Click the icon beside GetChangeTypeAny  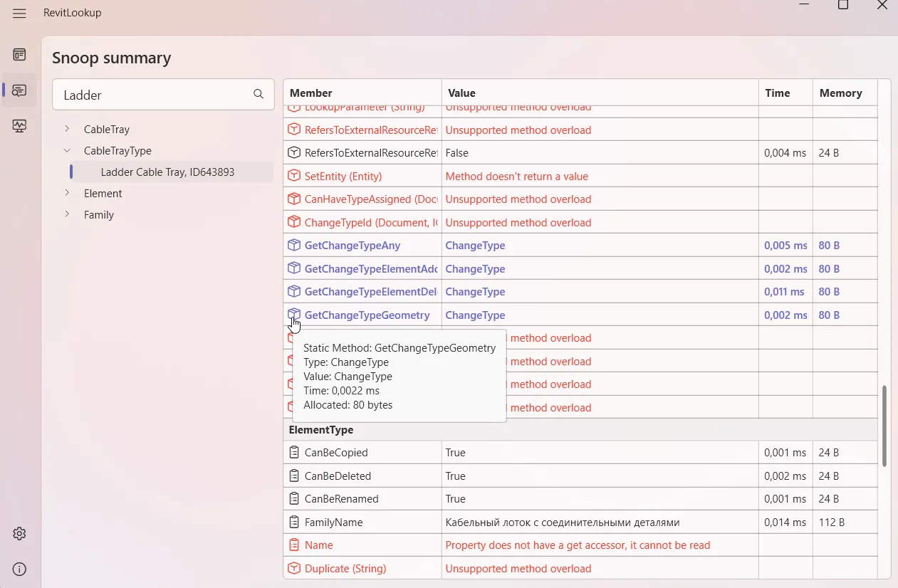tap(293, 245)
